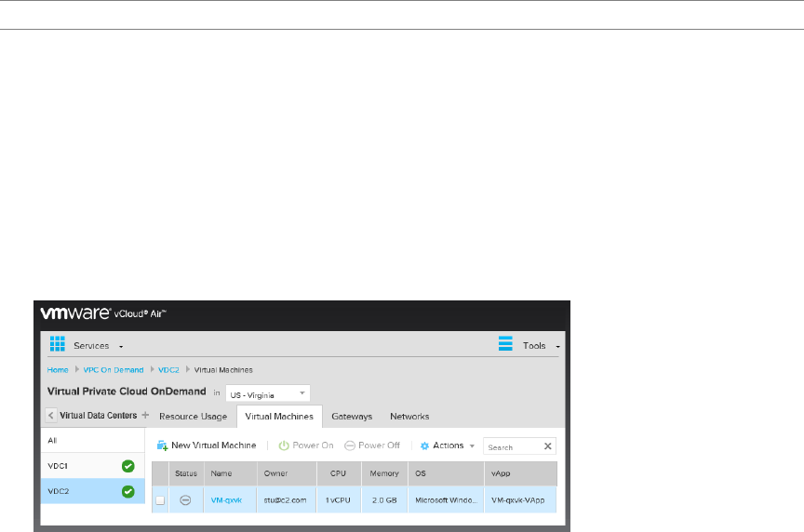Switch to the Virtual Machines tab

279,416
